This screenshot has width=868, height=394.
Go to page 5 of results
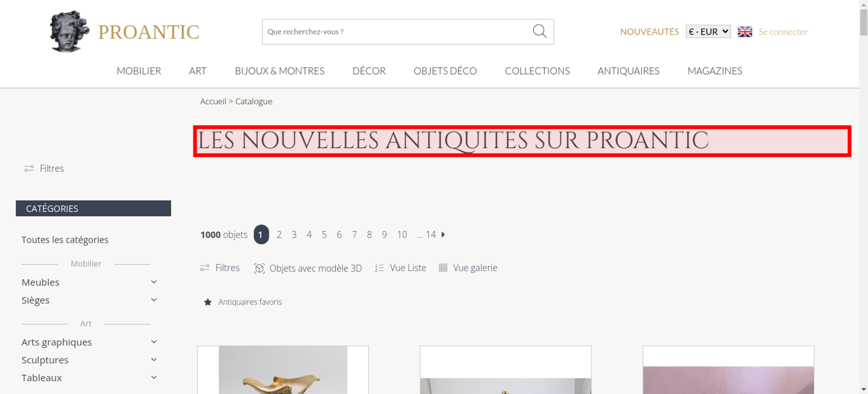[324, 235]
